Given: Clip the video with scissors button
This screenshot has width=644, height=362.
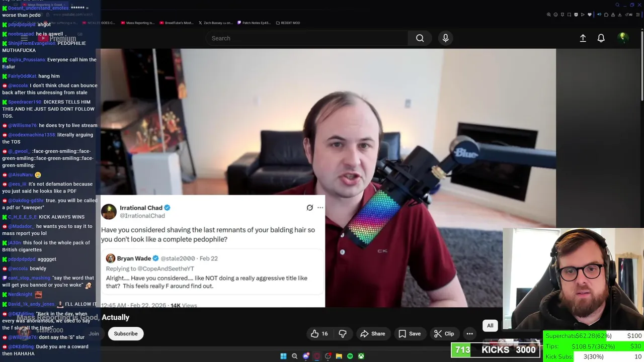Looking at the screenshot, I should 444,334.
